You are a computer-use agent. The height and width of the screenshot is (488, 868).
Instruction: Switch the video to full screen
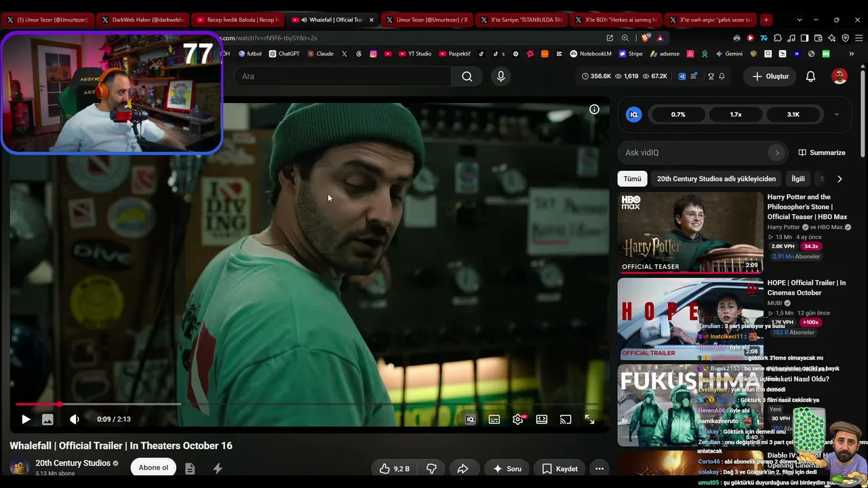click(x=589, y=420)
